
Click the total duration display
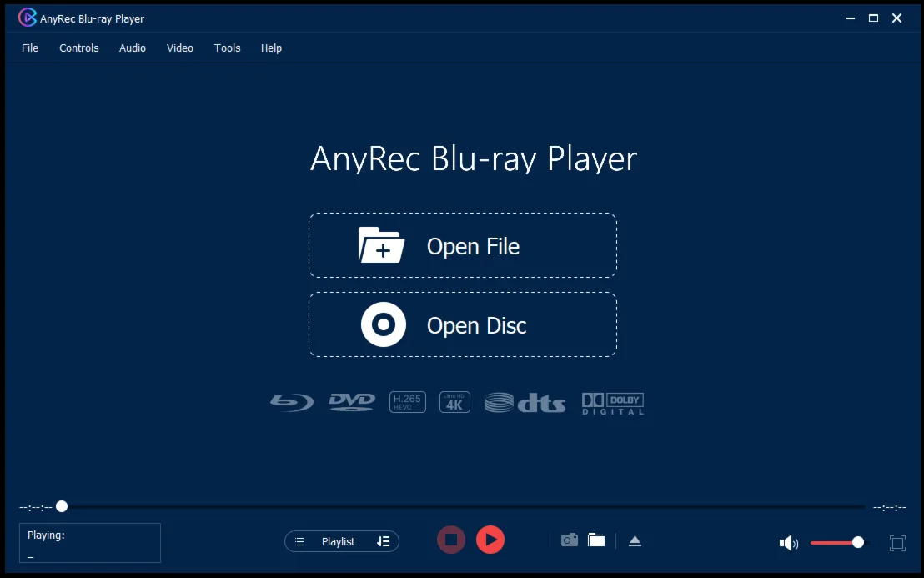tap(890, 507)
